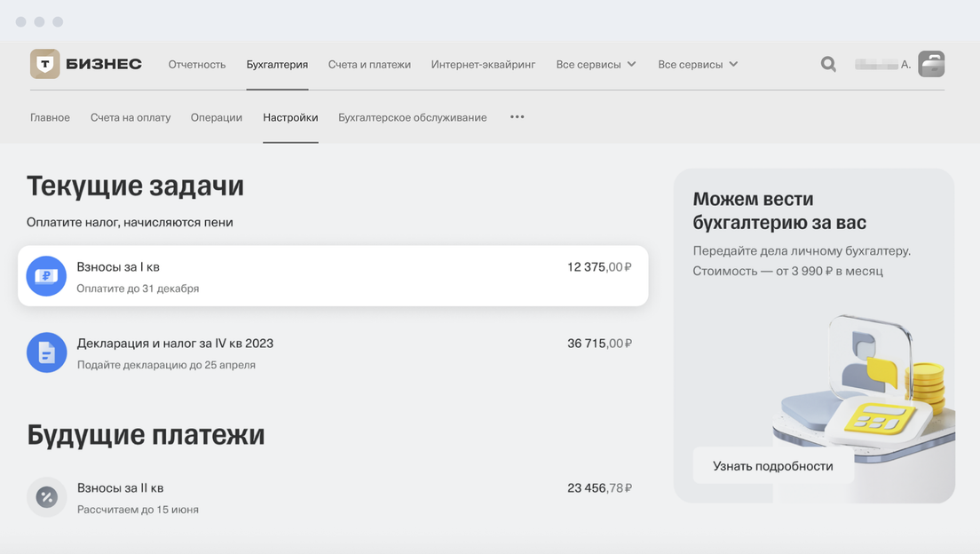Click the blue ruble icon for Взносы за I кв

tap(46, 276)
